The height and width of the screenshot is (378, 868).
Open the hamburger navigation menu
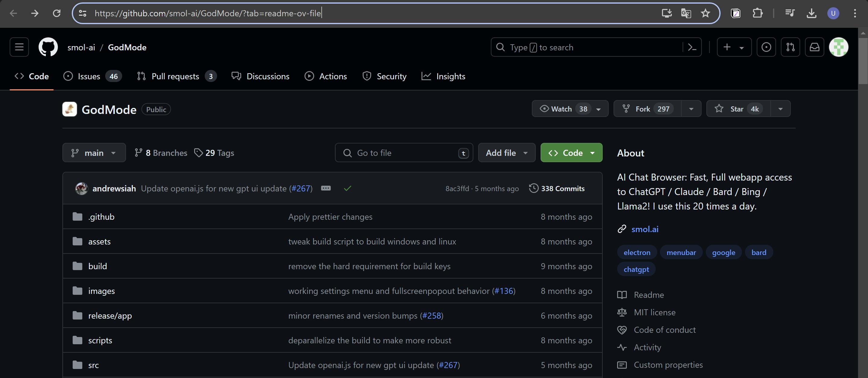19,47
